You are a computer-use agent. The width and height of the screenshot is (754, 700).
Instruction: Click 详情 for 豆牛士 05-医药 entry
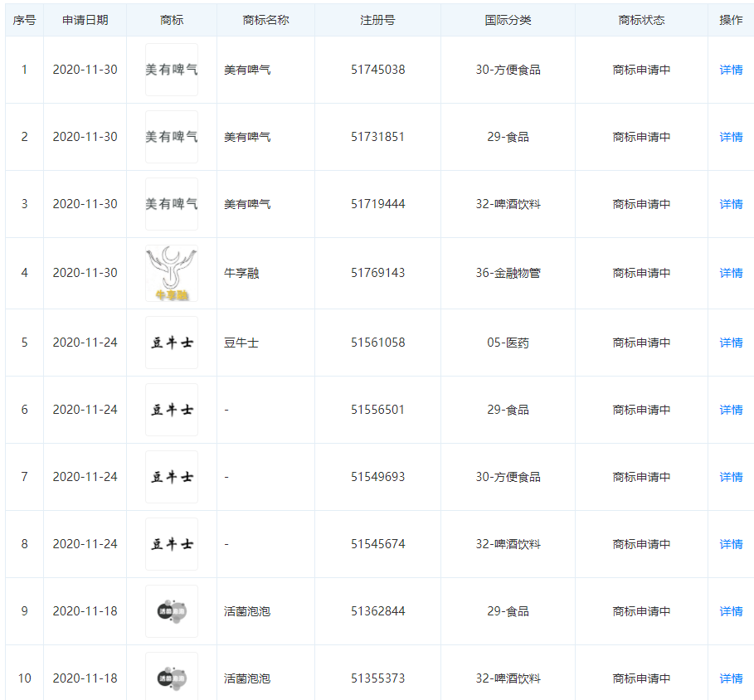point(730,343)
